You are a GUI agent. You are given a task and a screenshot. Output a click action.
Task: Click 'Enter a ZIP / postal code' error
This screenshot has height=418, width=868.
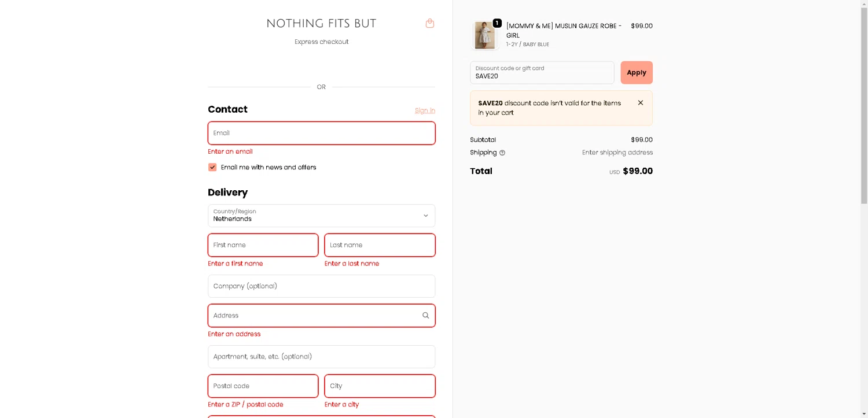point(246,405)
